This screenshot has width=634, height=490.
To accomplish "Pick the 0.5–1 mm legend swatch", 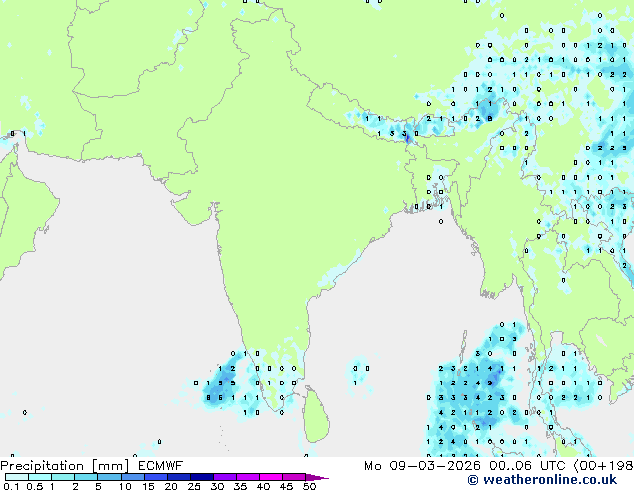I will 40,477.
